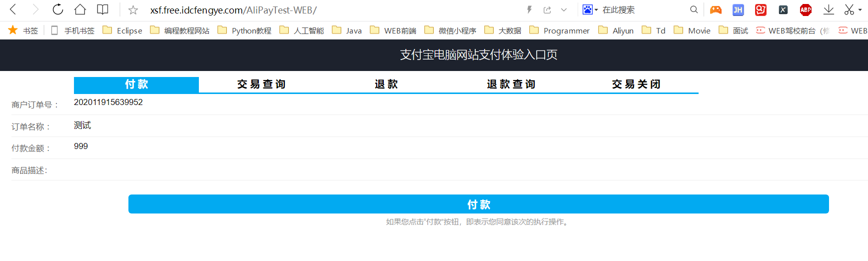The image size is (868, 261).
Task: Open the Td bookmark folder
Action: click(654, 30)
